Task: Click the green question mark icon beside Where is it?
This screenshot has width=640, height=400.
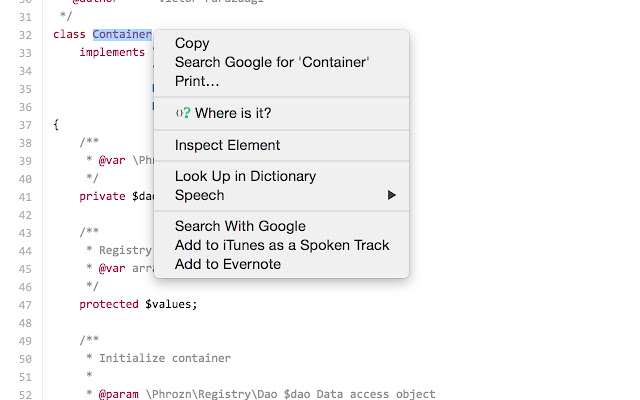Action: [x=185, y=114]
